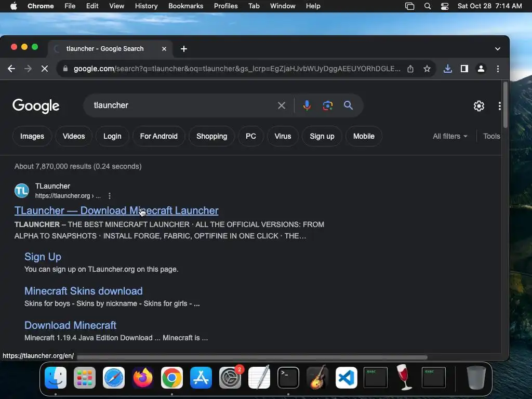
Task: Open Terminal from the dock
Action: [x=288, y=378]
